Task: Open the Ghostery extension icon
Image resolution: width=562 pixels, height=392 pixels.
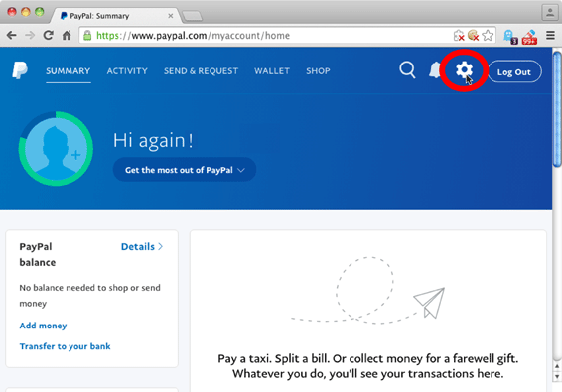Action: [x=510, y=36]
